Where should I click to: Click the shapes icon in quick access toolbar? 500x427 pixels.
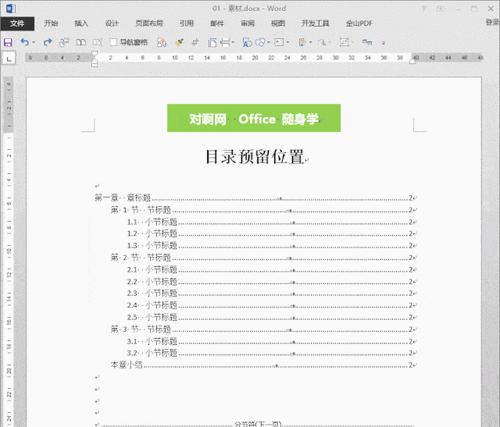[261, 42]
